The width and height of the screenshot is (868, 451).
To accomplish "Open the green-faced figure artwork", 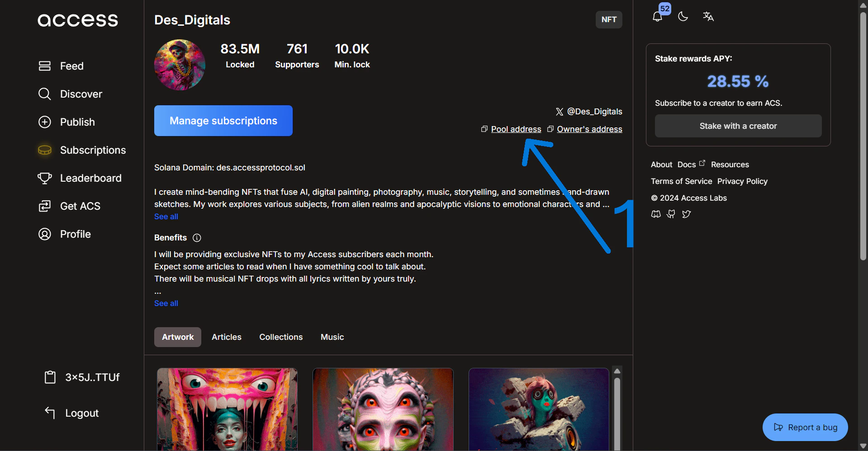I will [x=539, y=409].
